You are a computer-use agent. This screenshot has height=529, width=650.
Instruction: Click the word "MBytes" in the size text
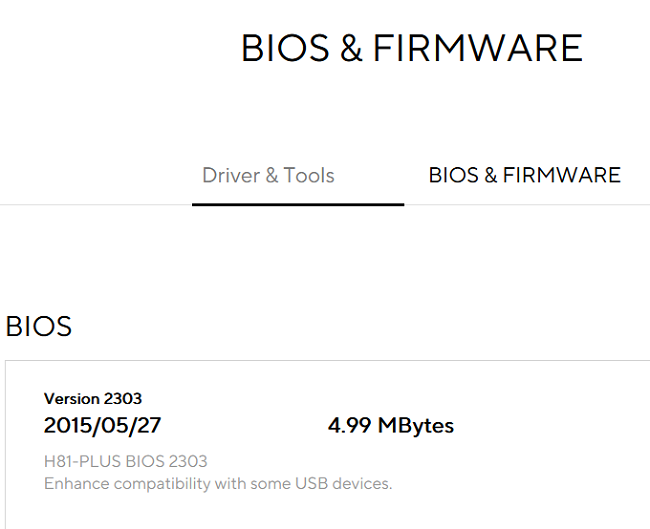pyautogui.click(x=415, y=426)
